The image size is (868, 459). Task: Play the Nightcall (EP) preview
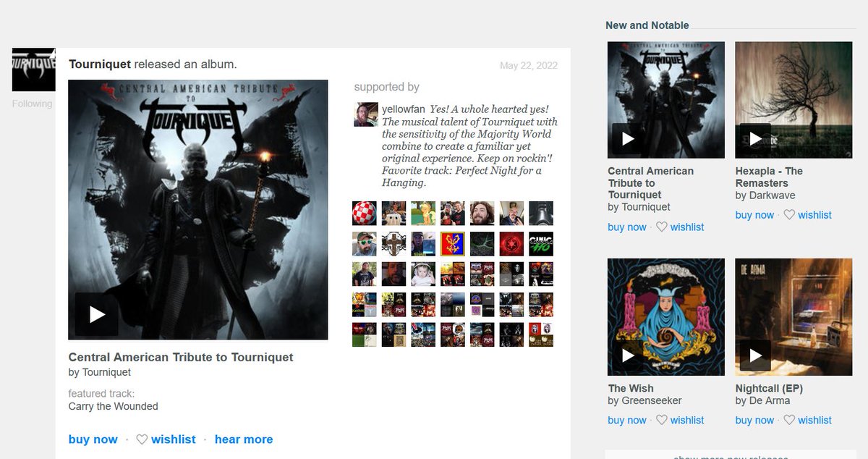[756, 355]
